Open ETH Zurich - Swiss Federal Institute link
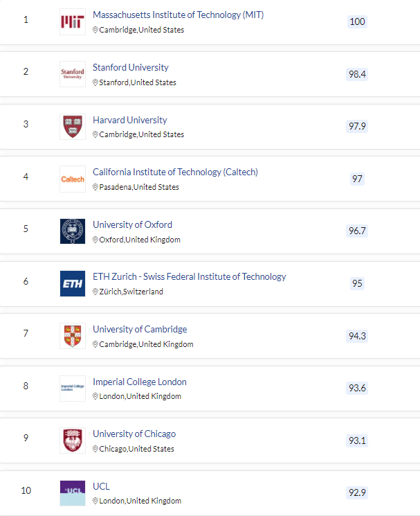 [x=190, y=277]
